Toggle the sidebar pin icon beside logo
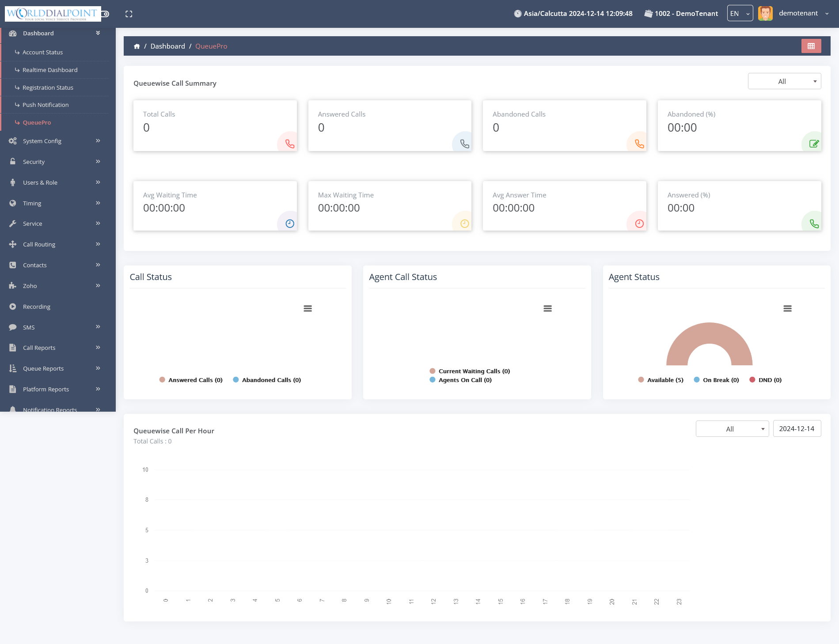 click(x=106, y=14)
